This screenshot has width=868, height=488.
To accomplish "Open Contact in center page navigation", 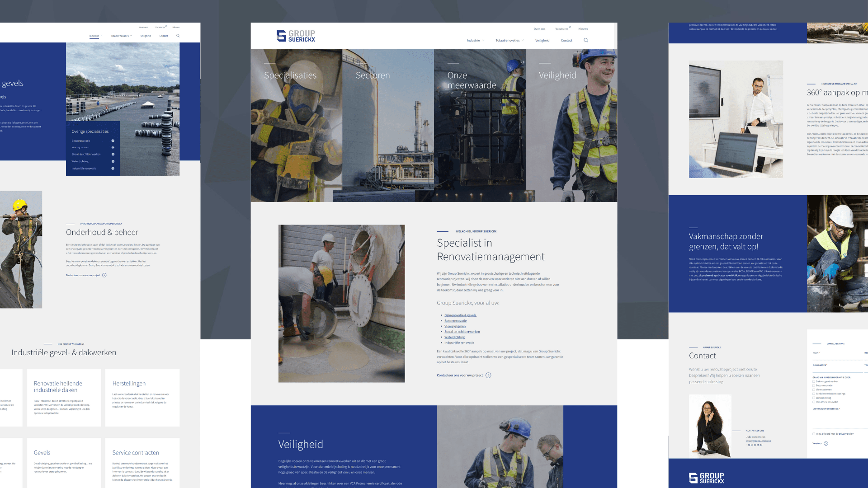I will [x=566, y=40].
